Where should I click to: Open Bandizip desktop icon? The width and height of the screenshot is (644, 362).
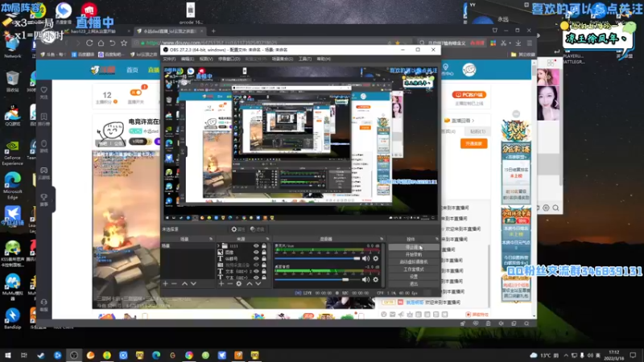12,319
